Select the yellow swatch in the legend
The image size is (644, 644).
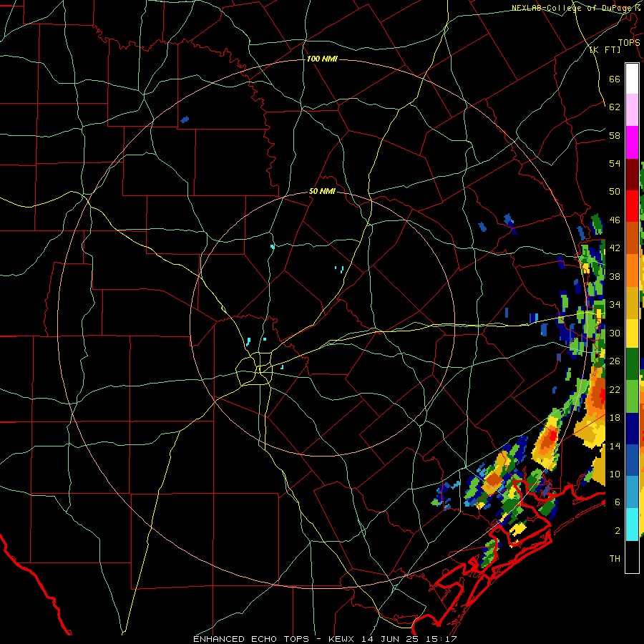(632, 333)
